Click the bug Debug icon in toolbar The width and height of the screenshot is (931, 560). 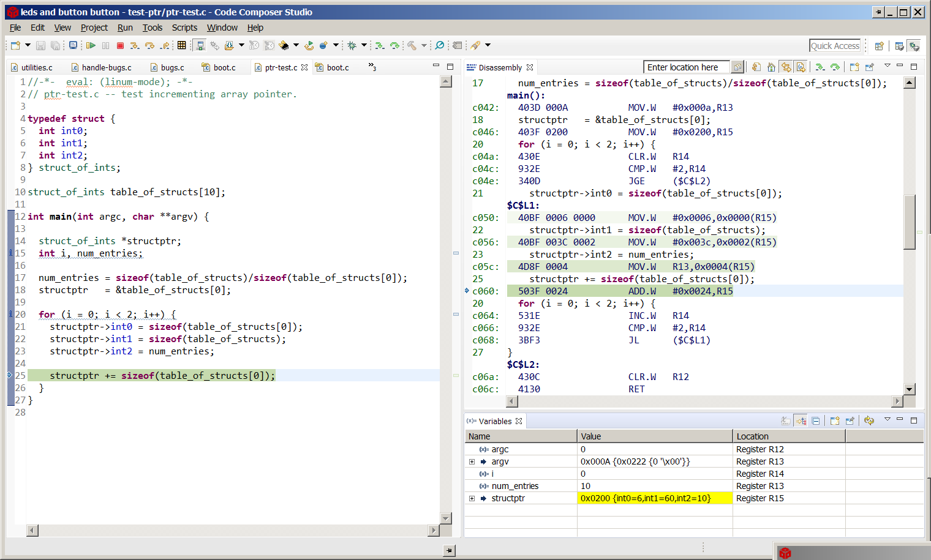(x=352, y=45)
